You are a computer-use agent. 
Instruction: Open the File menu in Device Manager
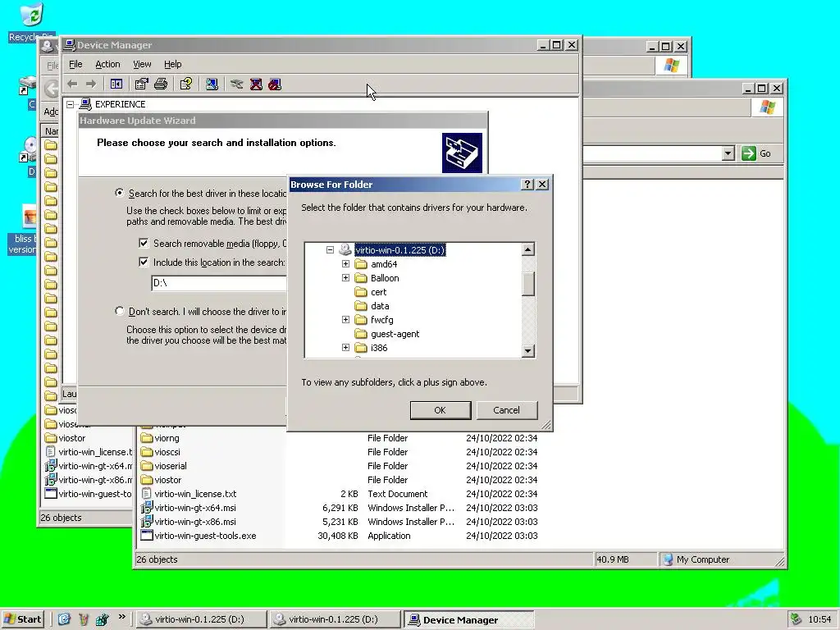click(75, 64)
